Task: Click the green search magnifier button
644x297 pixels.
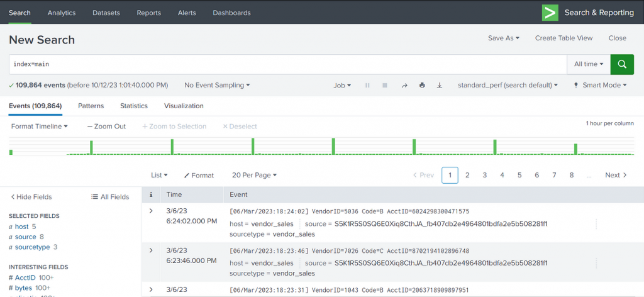Action: [x=622, y=64]
